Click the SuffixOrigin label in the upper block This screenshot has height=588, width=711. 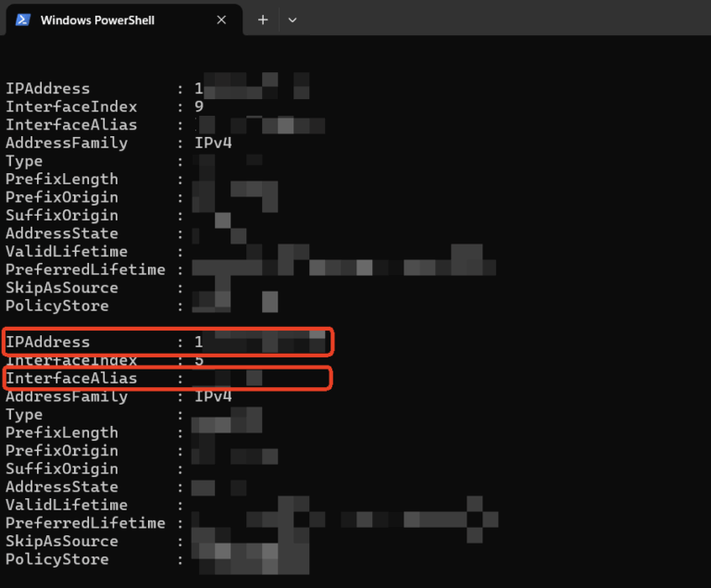tap(62, 216)
